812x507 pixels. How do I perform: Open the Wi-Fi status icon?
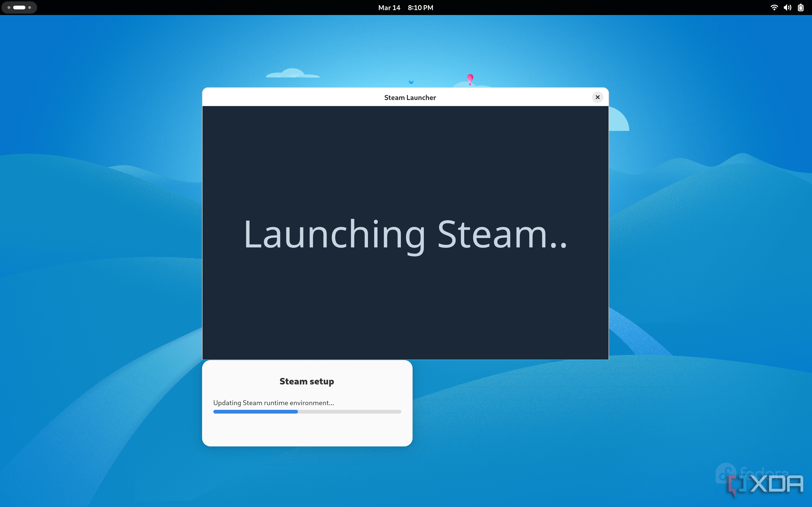pos(774,7)
